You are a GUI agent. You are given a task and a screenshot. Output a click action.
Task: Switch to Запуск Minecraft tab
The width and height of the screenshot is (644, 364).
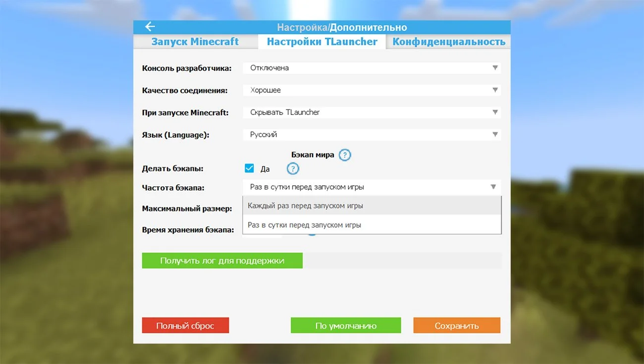pos(195,42)
